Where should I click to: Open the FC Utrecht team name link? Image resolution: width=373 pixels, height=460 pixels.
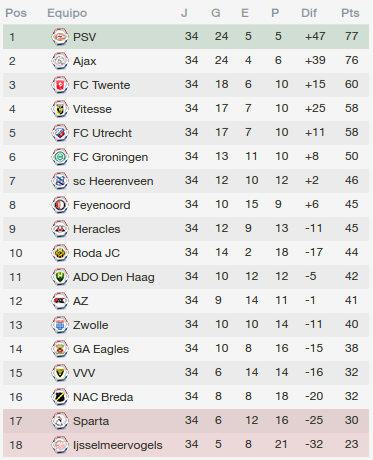(102, 133)
